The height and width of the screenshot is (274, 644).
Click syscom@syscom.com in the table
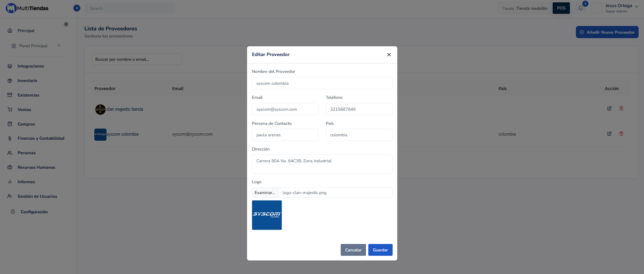192,134
